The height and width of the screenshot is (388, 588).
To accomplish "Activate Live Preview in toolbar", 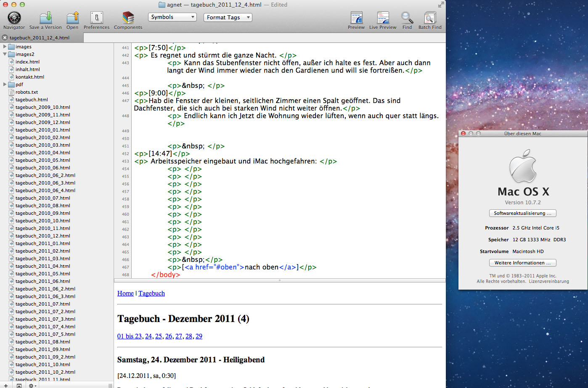I will pyautogui.click(x=383, y=18).
